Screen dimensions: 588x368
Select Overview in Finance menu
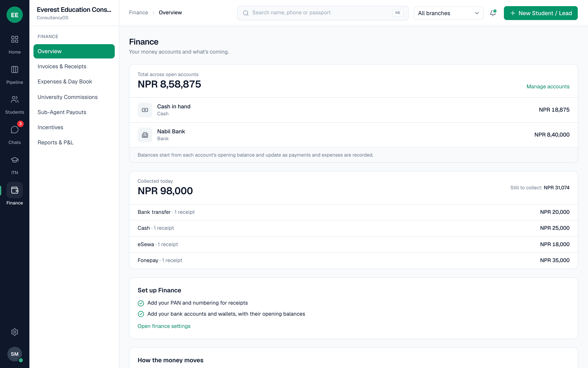coord(74,51)
